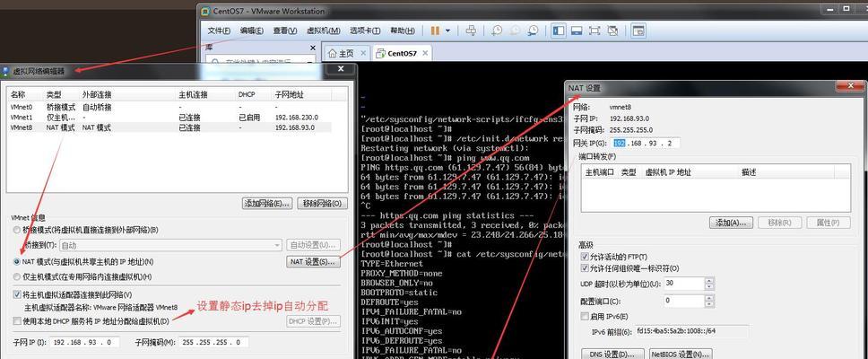The height and width of the screenshot is (359, 868).
Task: Take a snapshot with the clock-plus icon
Action: 497,31
